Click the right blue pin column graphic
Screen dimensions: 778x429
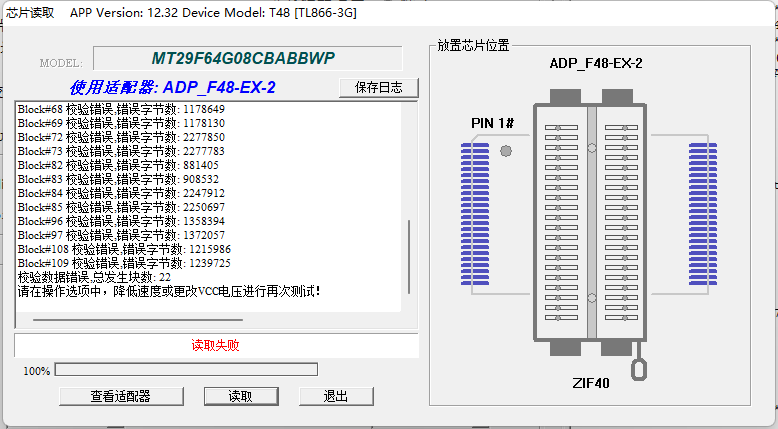[703, 214]
